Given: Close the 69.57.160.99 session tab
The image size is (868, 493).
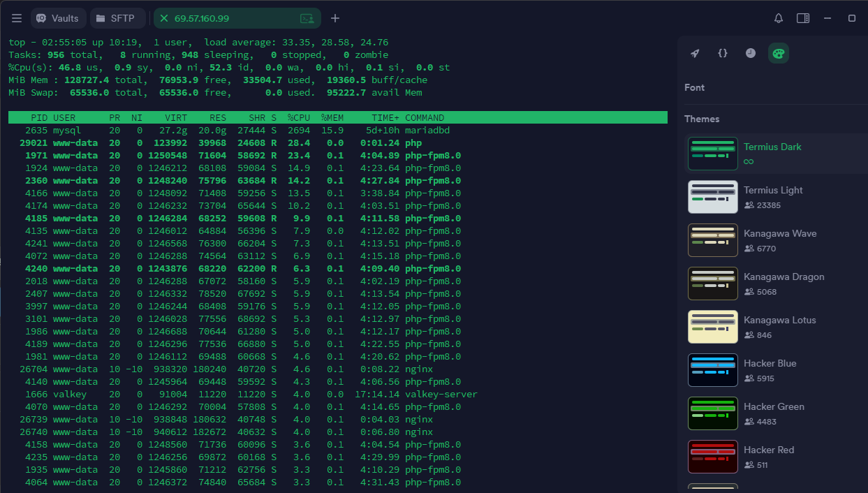Looking at the screenshot, I should pos(164,18).
